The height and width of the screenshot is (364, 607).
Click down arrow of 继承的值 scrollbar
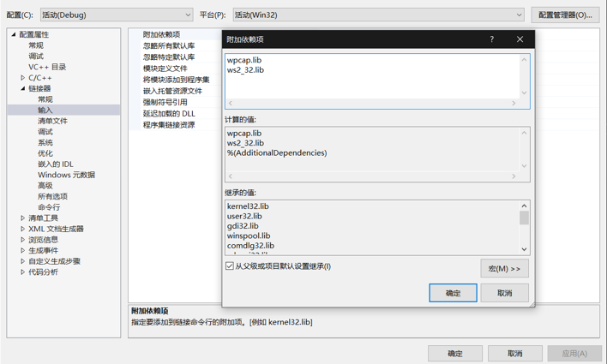coord(524,249)
